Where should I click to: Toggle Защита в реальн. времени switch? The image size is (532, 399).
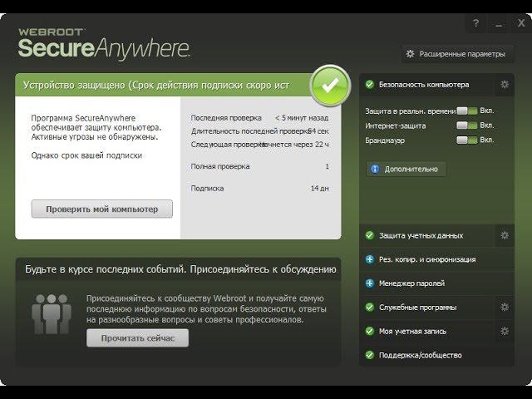click(x=467, y=111)
